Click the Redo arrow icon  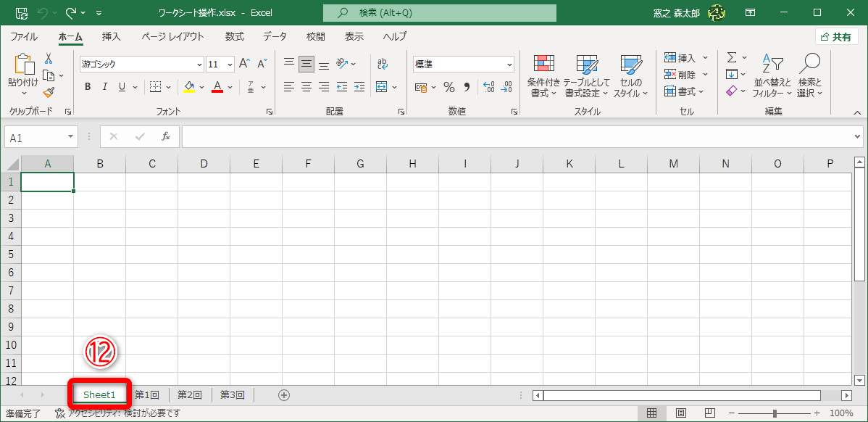point(71,12)
